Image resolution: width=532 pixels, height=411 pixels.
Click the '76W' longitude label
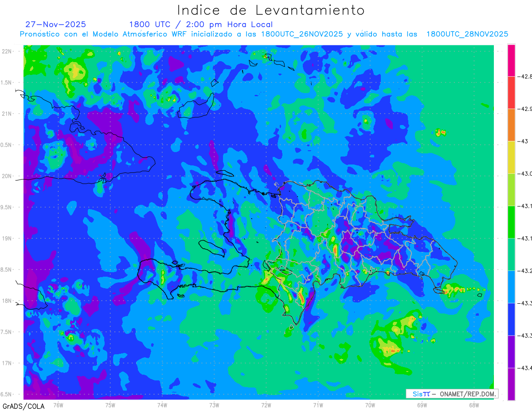click(x=58, y=405)
